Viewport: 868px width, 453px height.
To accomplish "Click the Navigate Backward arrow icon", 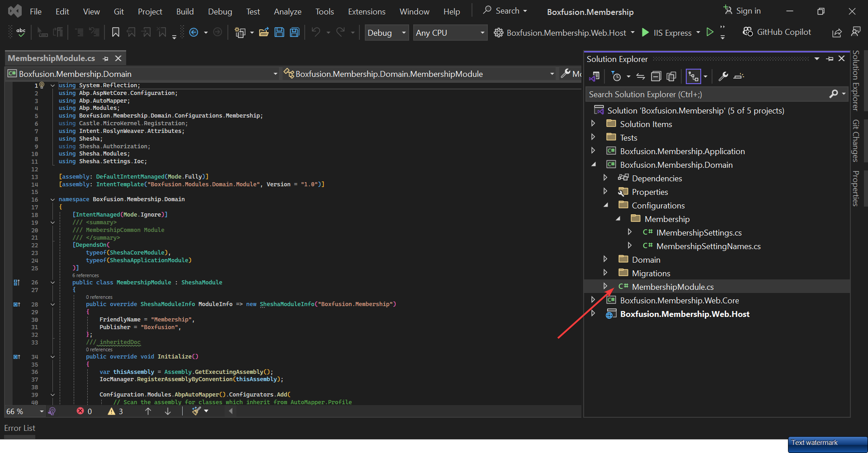I will pyautogui.click(x=193, y=32).
